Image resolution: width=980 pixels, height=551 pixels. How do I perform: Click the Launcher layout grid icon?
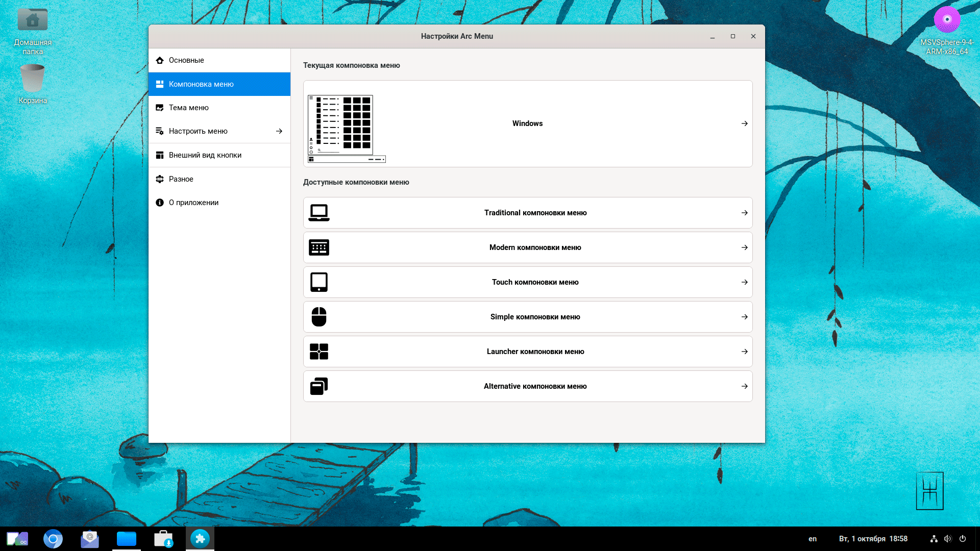319,352
